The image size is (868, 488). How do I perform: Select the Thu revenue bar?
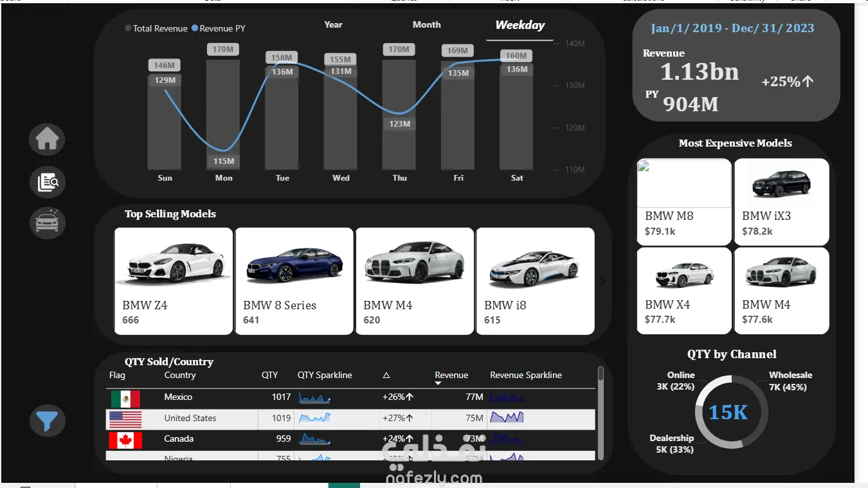click(399, 114)
